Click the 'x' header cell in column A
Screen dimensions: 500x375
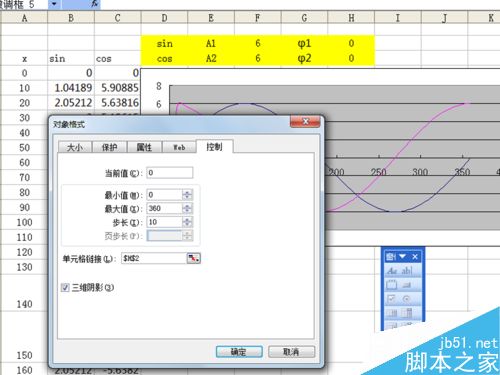(24, 58)
